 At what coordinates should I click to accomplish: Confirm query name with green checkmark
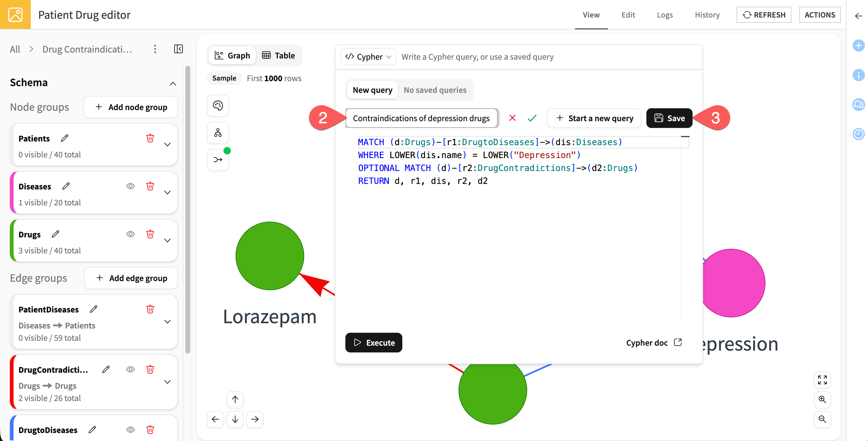[532, 118]
